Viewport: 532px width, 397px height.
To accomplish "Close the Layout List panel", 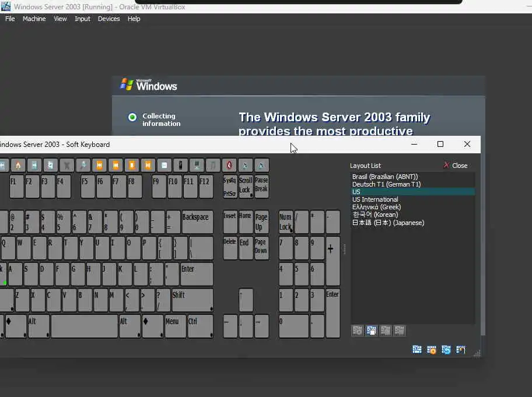I will pyautogui.click(x=456, y=165).
